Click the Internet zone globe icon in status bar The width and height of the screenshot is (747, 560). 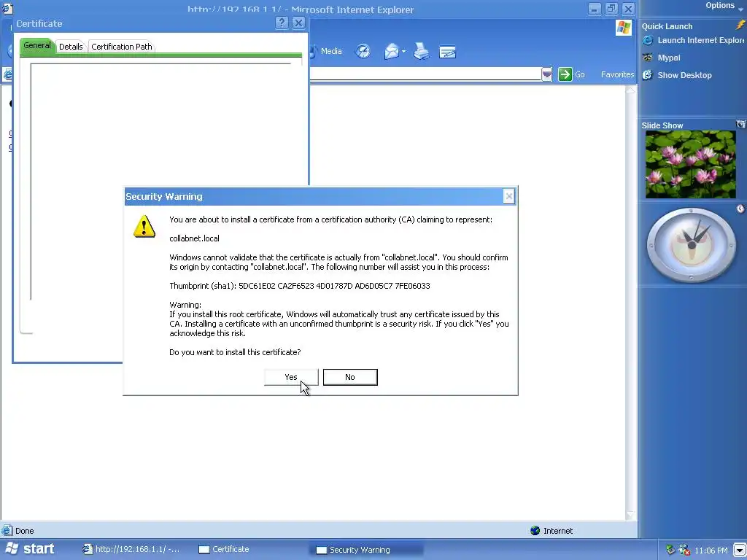535,531
